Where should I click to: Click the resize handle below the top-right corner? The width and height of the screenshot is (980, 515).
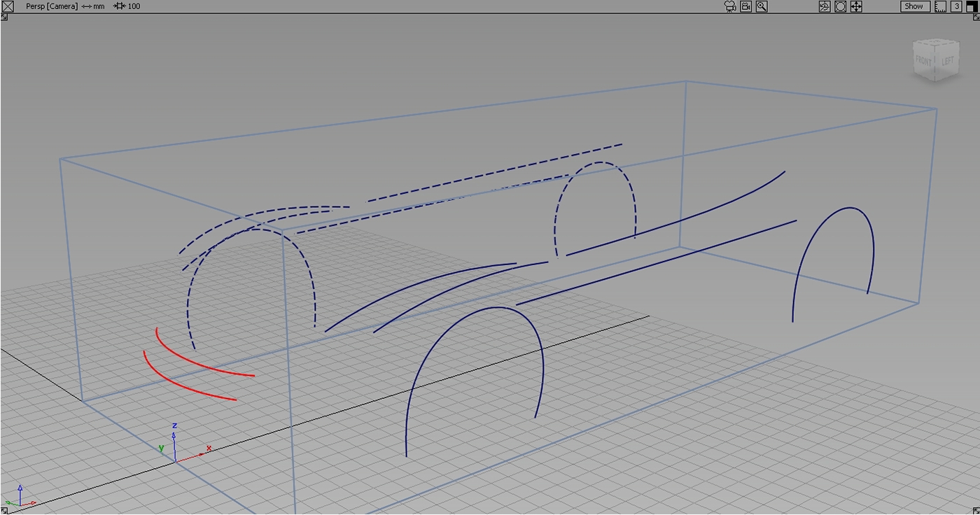click(975, 17)
